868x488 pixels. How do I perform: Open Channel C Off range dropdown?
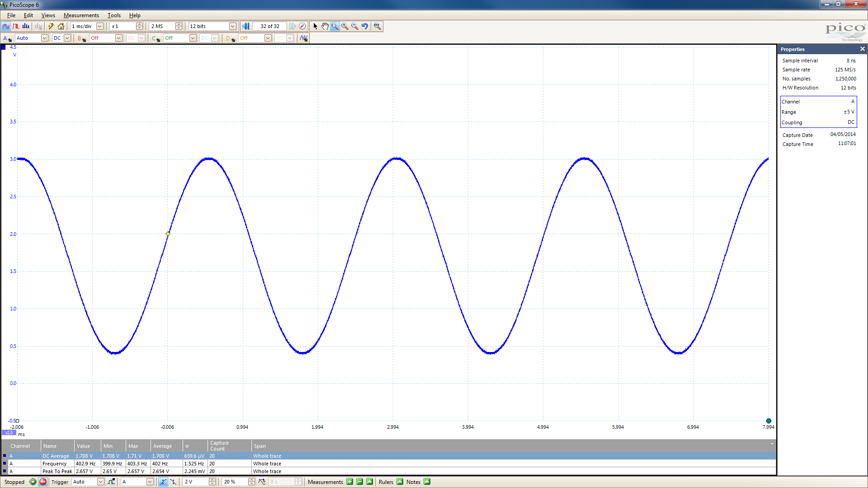[x=193, y=38]
